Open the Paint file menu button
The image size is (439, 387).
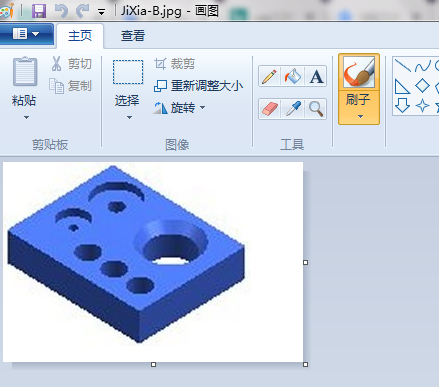(x=26, y=34)
